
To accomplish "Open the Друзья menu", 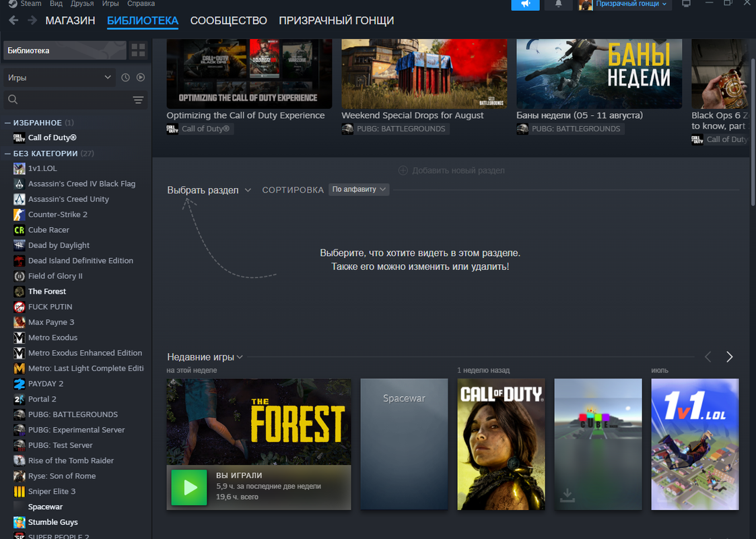I will [x=82, y=3].
